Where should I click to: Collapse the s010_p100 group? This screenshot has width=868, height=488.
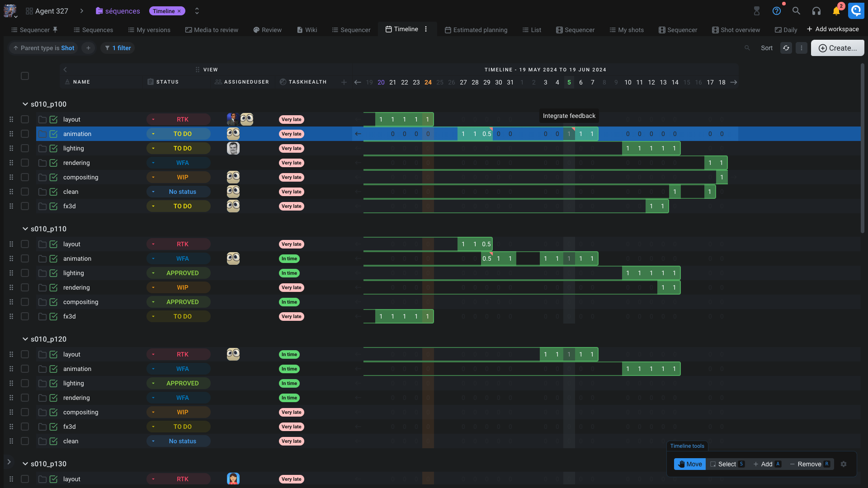[x=25, y=104]
